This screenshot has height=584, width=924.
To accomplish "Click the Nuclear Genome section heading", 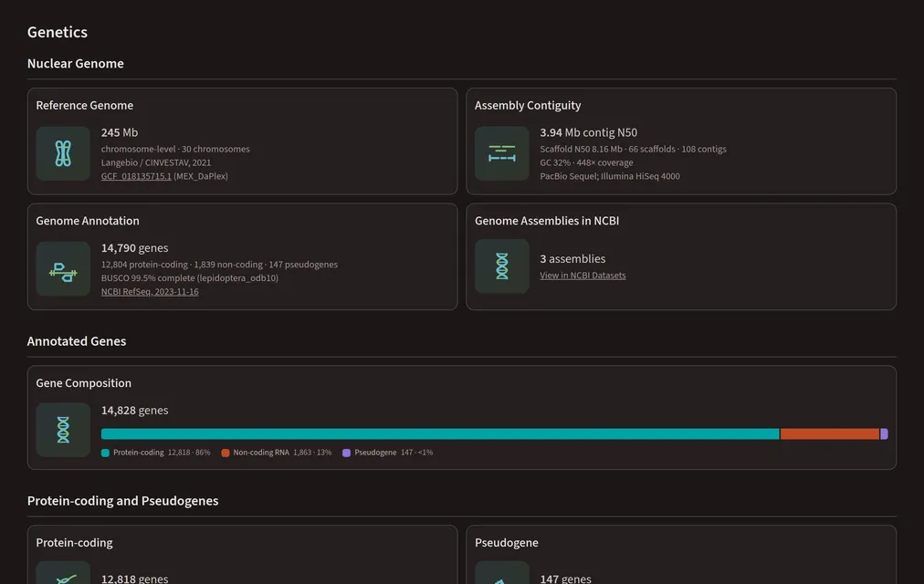I will 76,64.
